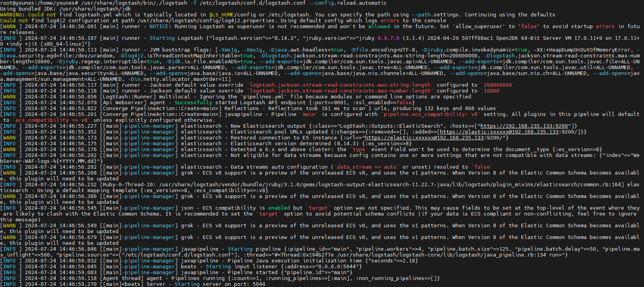Open the https://192.168.235.133:9200 hosts link

coord(524,126)
